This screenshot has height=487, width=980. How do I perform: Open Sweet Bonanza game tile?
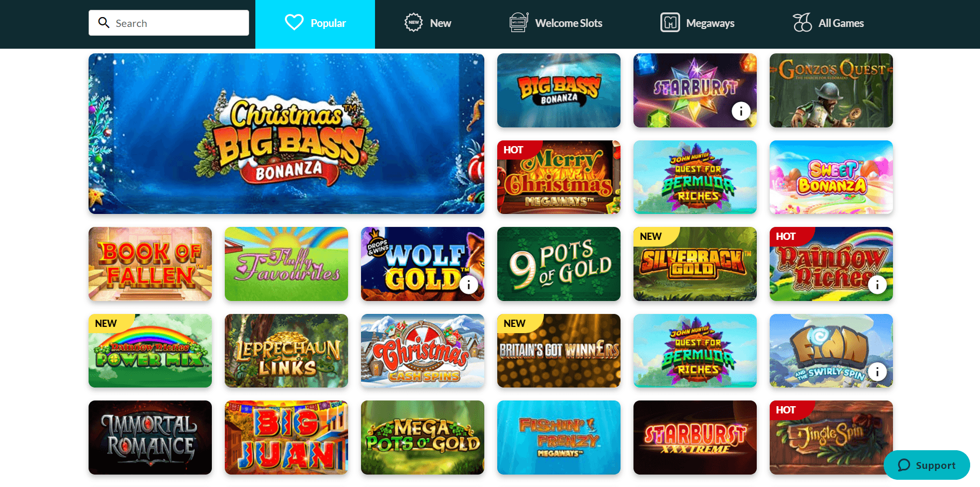(831, 177)
